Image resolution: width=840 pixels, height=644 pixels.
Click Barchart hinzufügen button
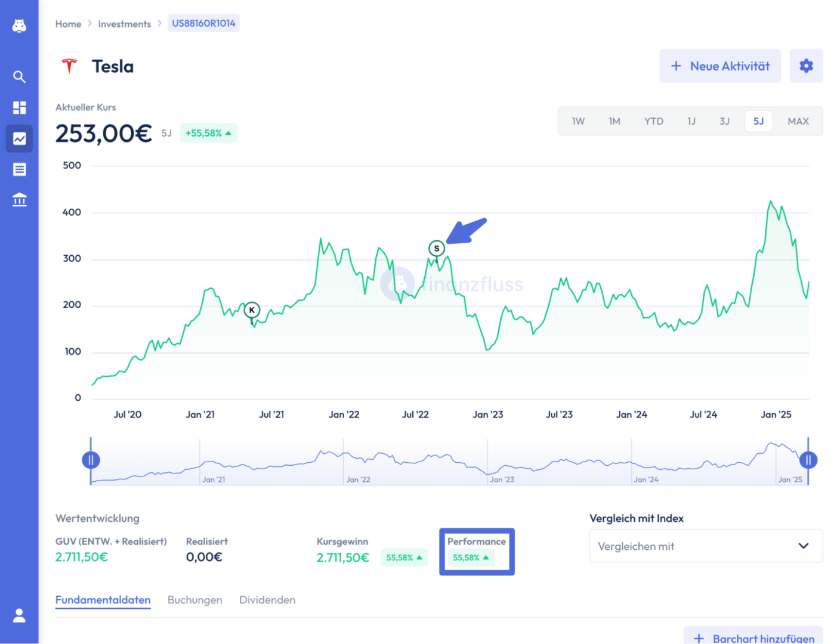(753, 636)
